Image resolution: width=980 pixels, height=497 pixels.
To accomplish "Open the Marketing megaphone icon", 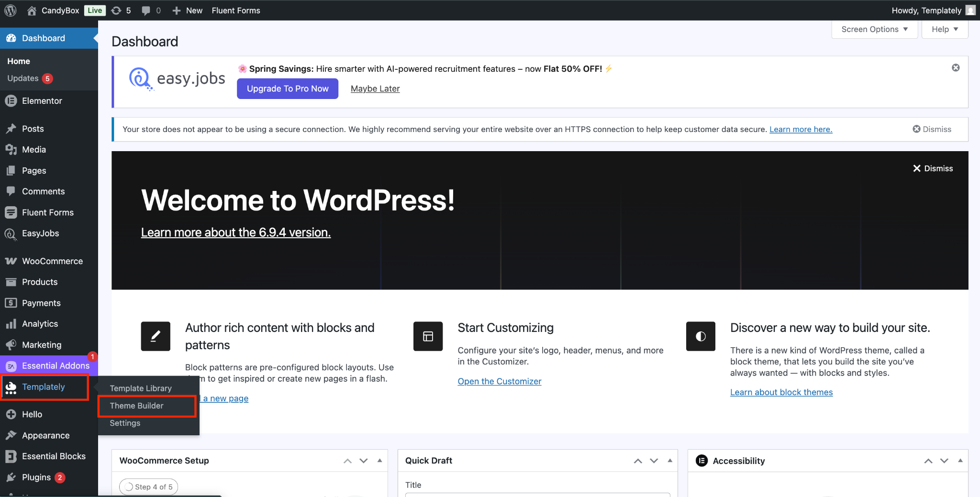I will tap(11, 345).
